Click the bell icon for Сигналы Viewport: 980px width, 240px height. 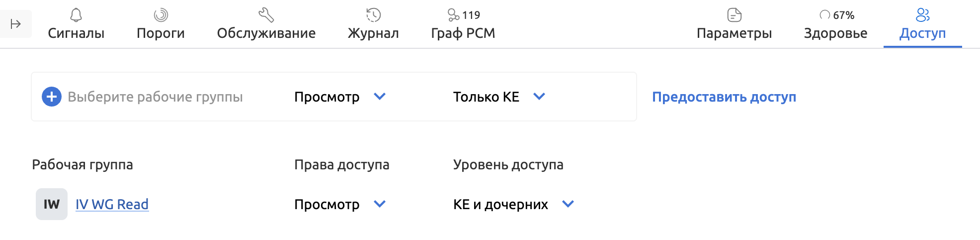(76, 15)
